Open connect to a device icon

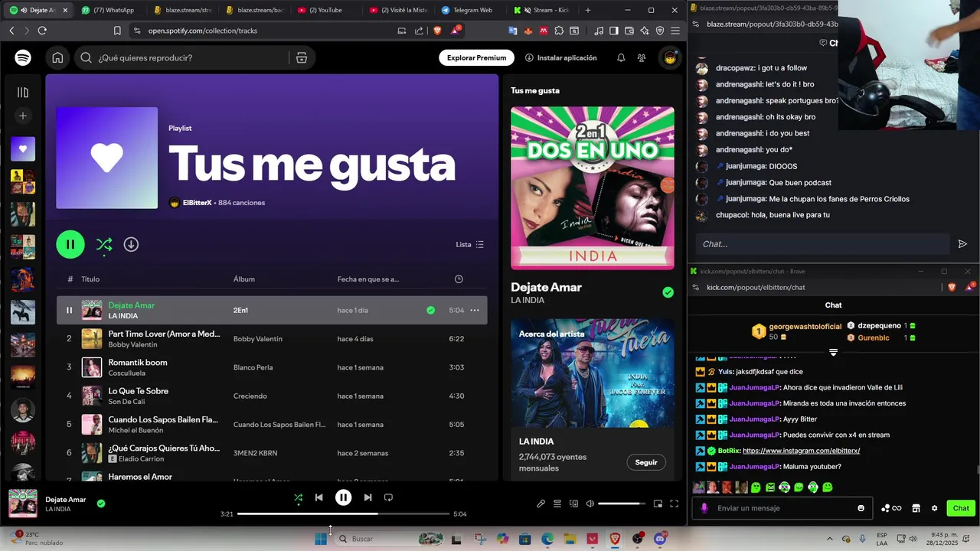[x=573, y=504]
